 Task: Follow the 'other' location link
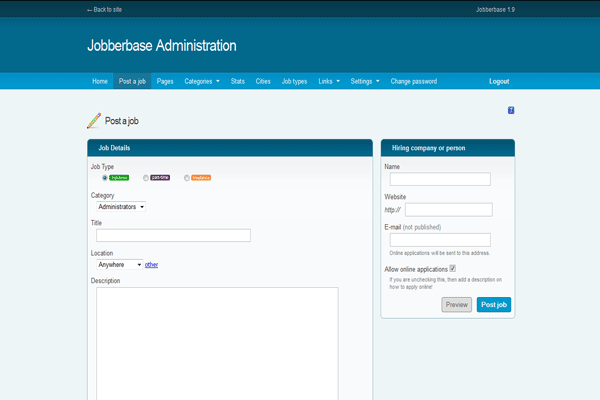click(151, 265)
